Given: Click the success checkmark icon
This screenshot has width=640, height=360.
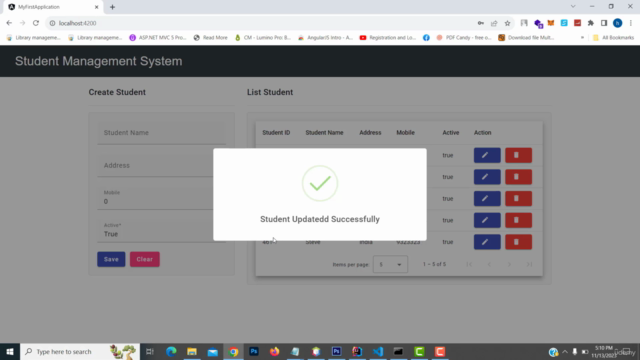Looking at the screenshot, I should (320, 183).
